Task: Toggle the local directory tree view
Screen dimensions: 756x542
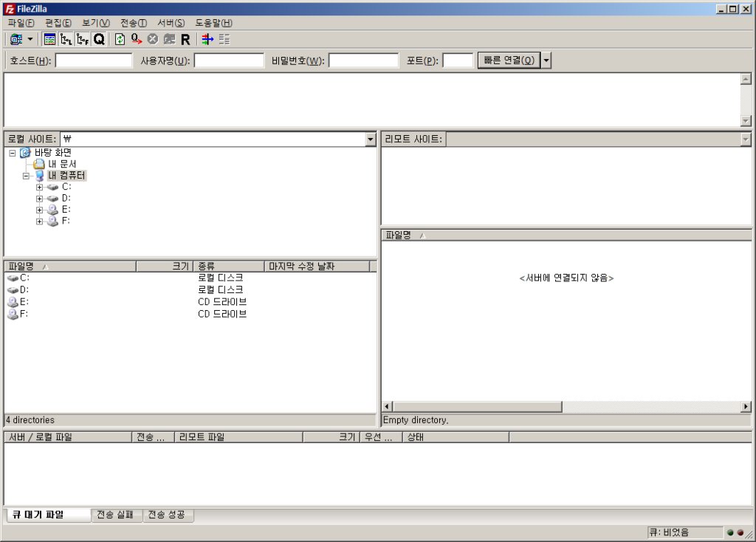Action: [66, 39]
